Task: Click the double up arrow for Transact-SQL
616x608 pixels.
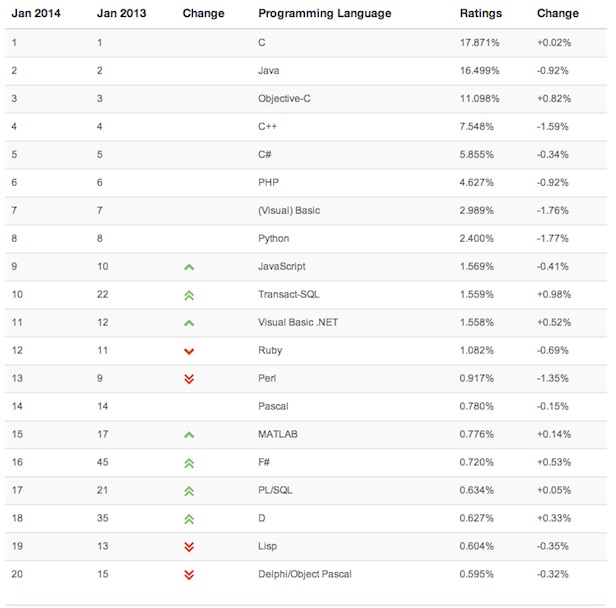Action: tap(189, 295)
